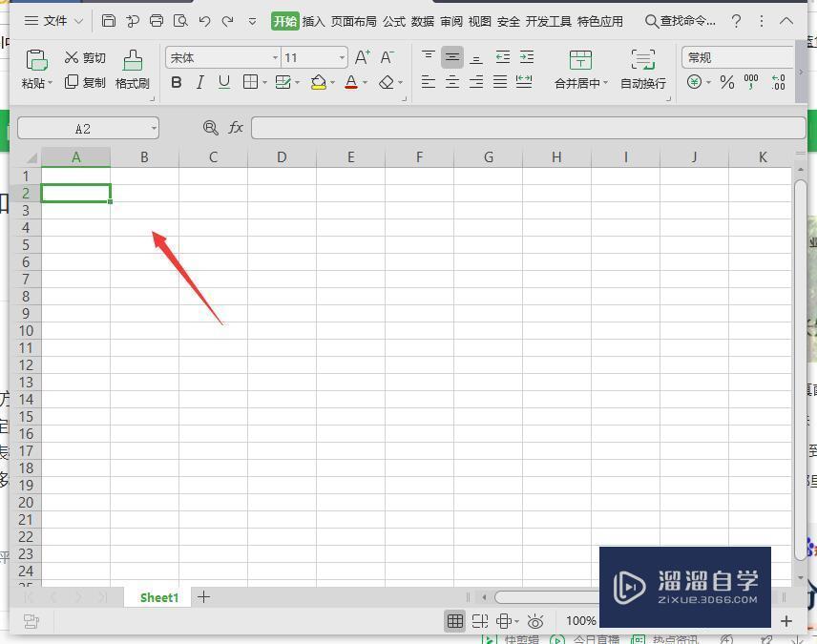Screen dimensions: 817x644
Task: Click the Cut (剪切) icon
Action: click(x=70, y=56)
